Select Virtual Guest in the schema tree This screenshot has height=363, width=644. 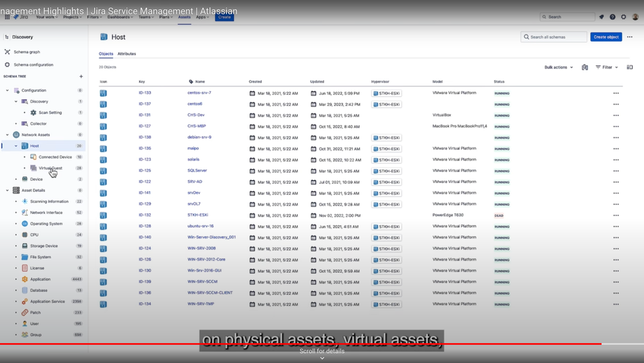pos(50,168)
